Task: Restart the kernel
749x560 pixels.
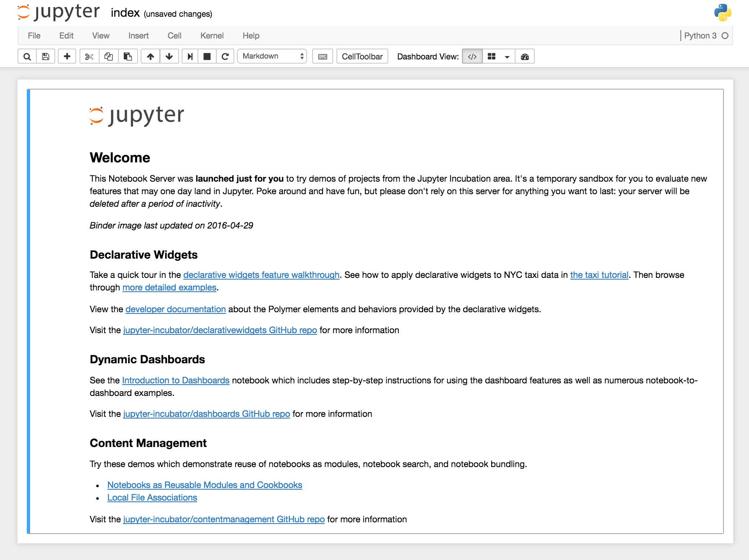Action: (x=226, y=56)
